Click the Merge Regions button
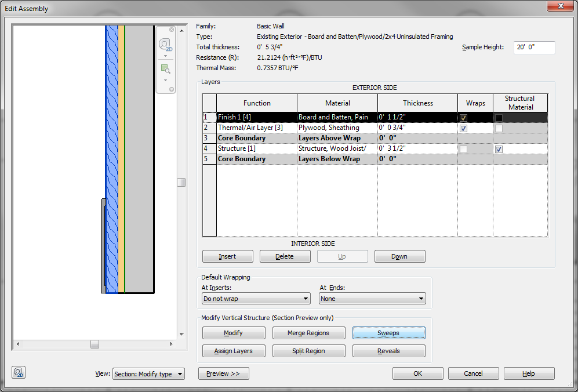Image resolution: width=578 pixels, height=392 pixels. [308, 333]
